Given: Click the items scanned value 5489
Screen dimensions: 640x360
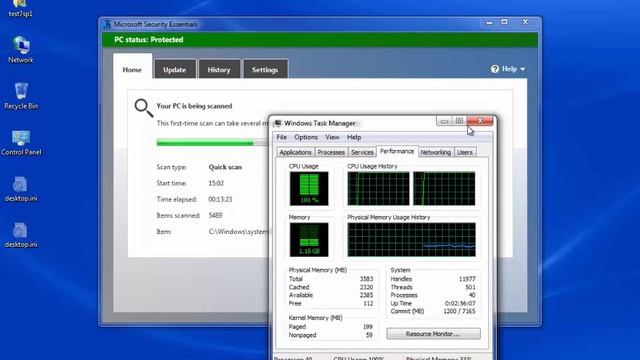Looking at the screenshot, I should pyautogui.click(x=215, y=216).
